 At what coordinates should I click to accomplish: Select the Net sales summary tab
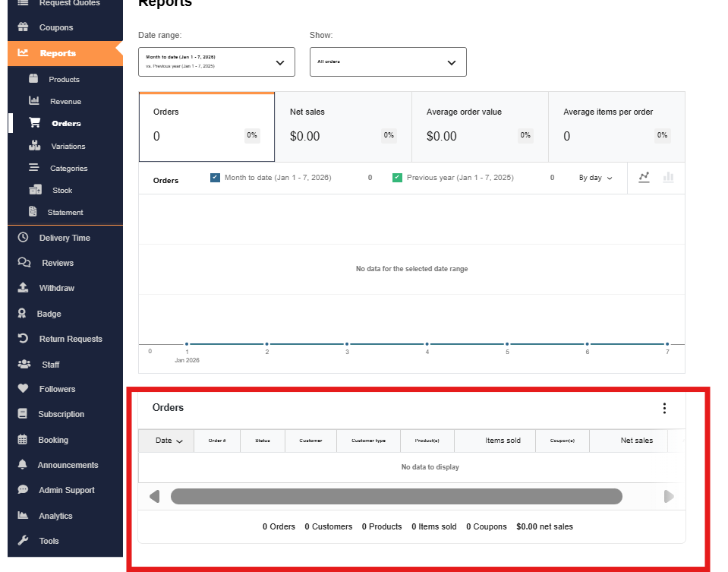[x=342, y=126]
